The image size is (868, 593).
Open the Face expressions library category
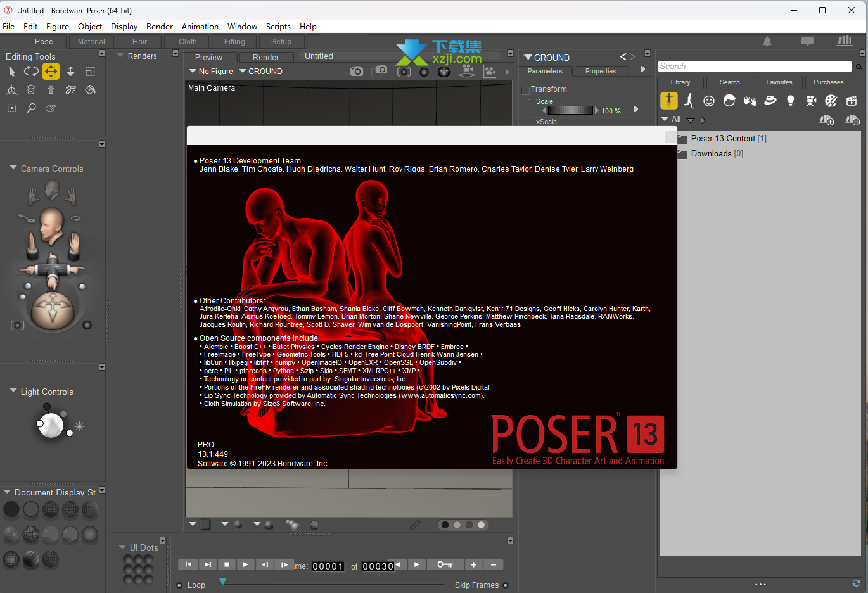click(709, 101)
